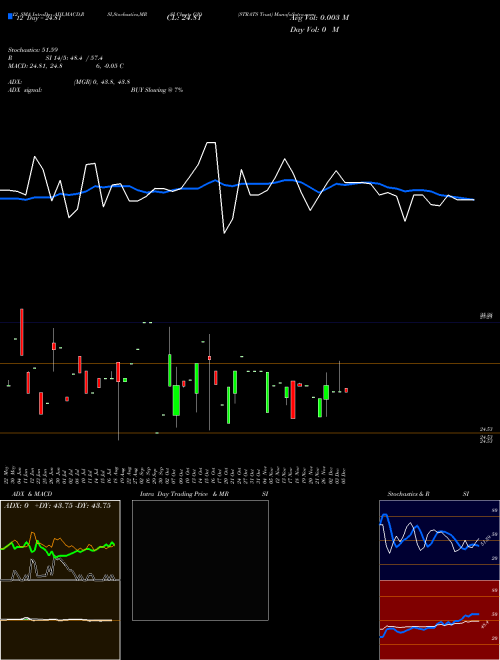Click the blue 12 Day legend square
500x660 pixels.
[x=10, y=16]
